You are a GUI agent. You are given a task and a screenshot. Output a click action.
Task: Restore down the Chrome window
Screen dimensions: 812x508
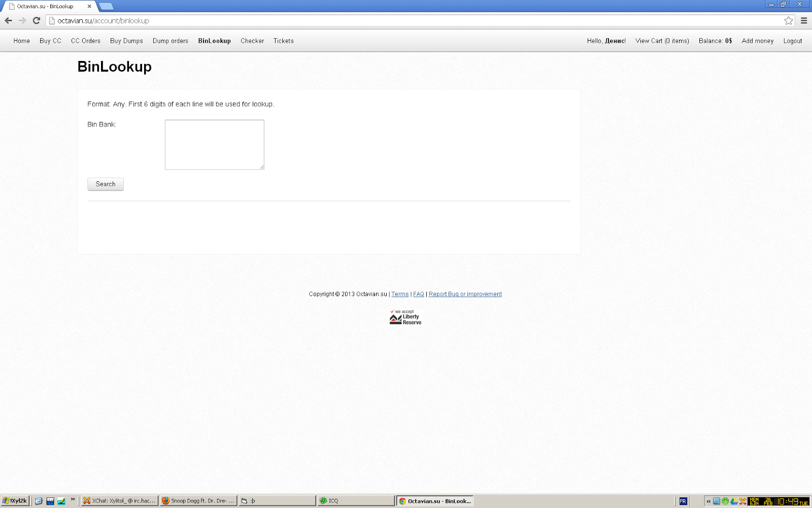click(783, 5)
